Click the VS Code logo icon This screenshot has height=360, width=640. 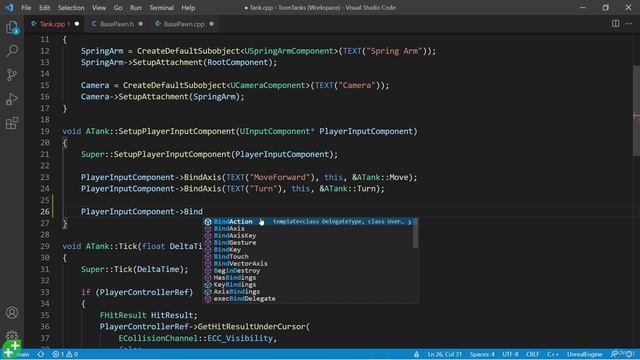pos(9,7)
